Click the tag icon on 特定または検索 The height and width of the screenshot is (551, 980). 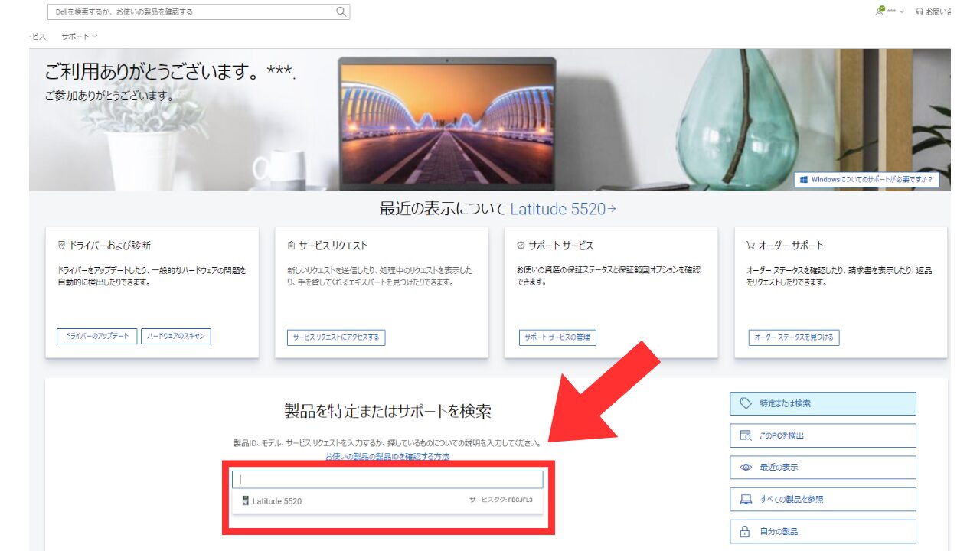[x=745, y=403]
